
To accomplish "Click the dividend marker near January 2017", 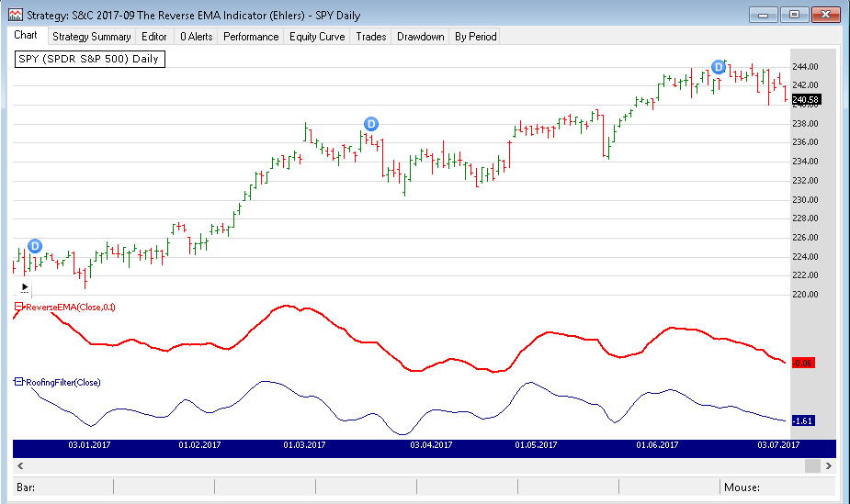I will (35, 246).
